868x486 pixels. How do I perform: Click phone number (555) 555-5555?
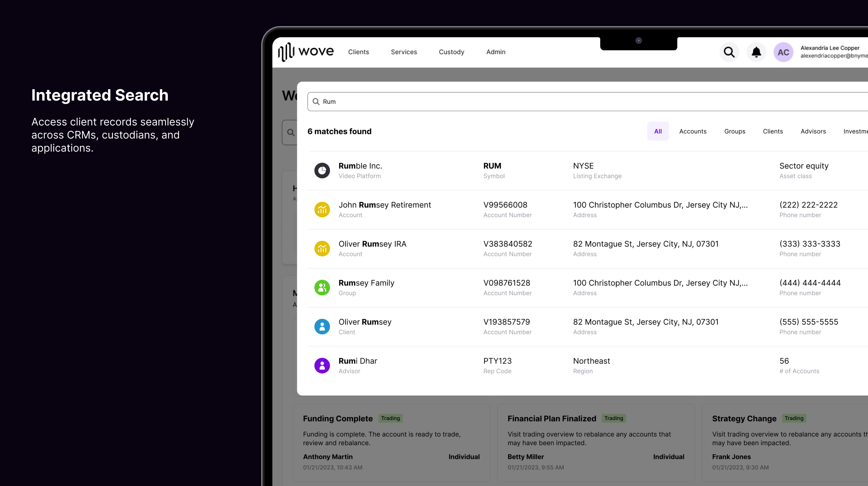[809, 322]
